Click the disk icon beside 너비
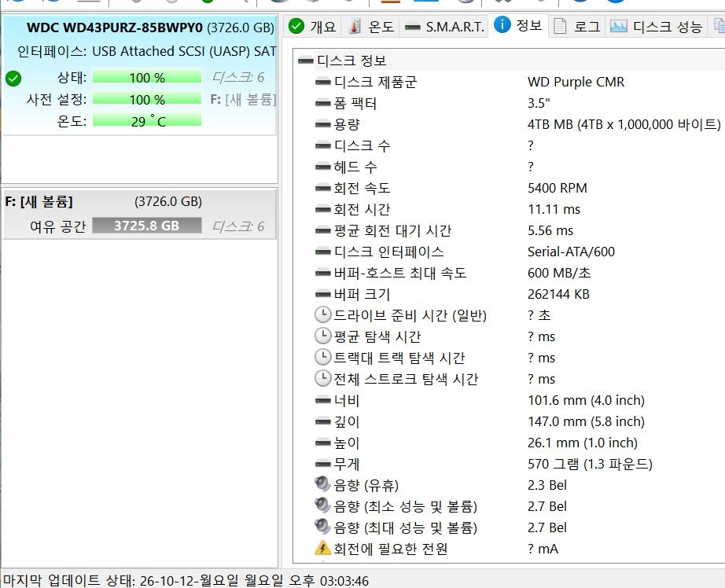This screenshot has height=588, width=725. tap(322, 401)
